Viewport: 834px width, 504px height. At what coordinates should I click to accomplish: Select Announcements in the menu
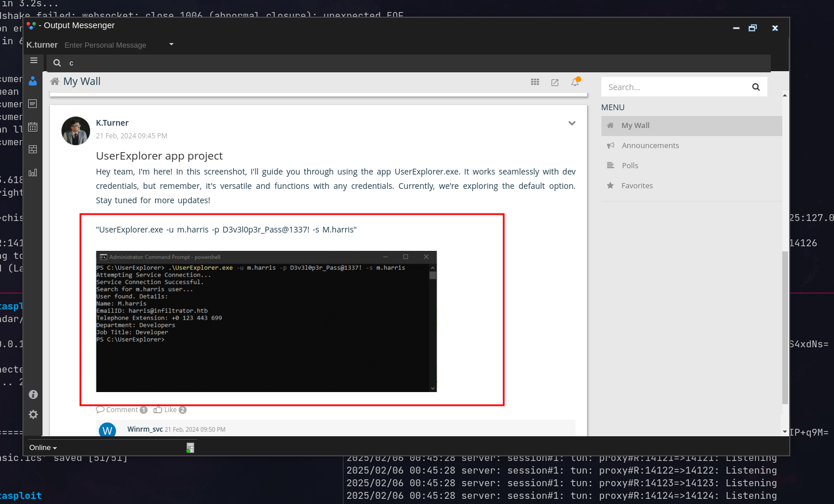tap(650, 146)
